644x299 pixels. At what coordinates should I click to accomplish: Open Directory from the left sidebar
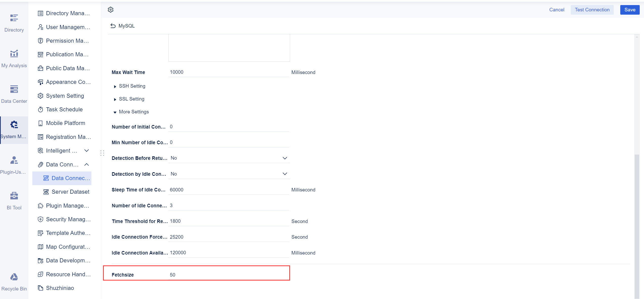click(x=14, y=22)
